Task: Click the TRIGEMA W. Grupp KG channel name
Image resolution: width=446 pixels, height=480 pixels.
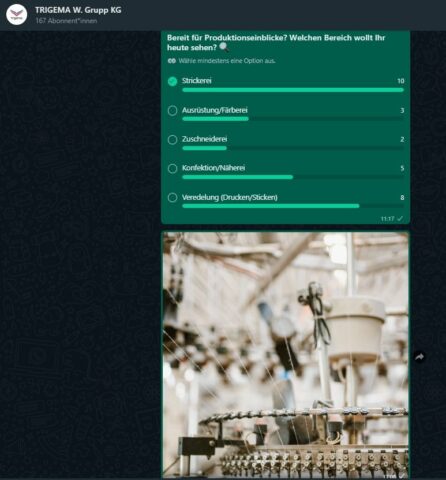Action: click(x=78, y=10)
